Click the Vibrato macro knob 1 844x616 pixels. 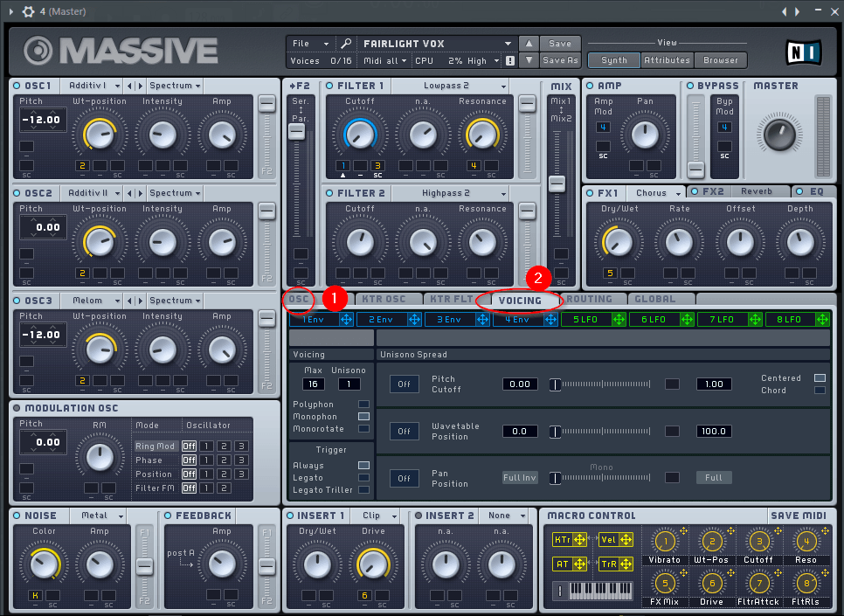664,542
